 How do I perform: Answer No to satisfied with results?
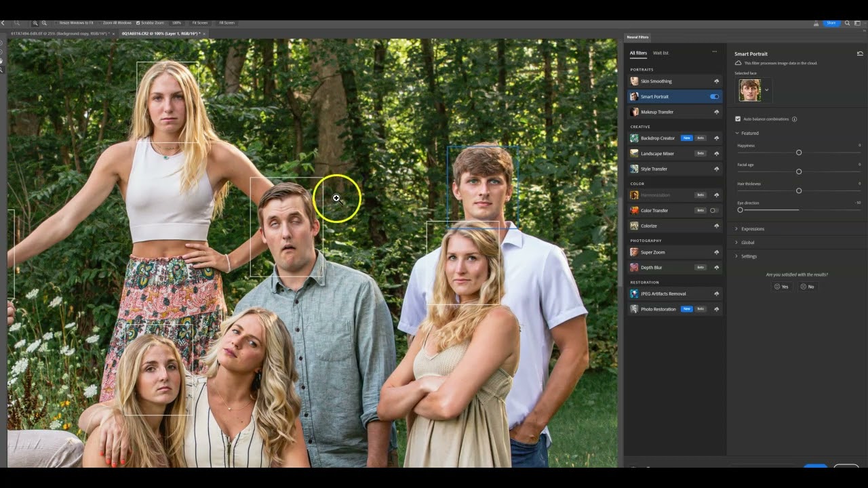[807, 287]
